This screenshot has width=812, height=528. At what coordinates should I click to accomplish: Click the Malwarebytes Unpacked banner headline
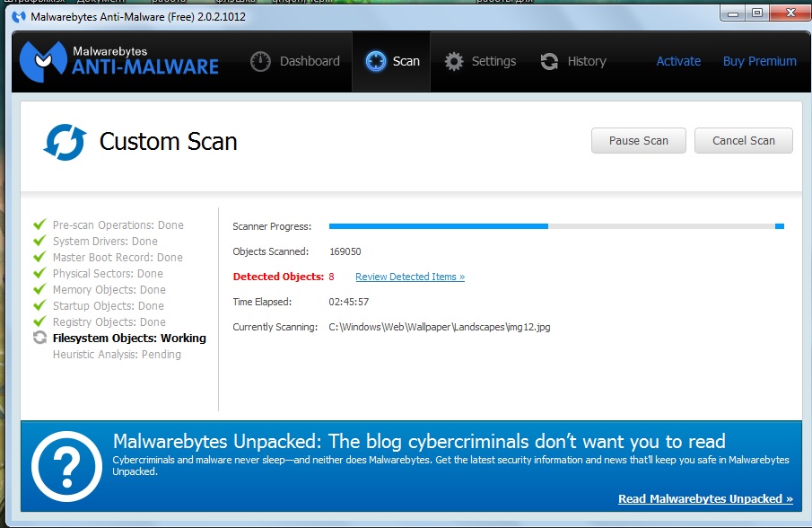coord(419,442)
